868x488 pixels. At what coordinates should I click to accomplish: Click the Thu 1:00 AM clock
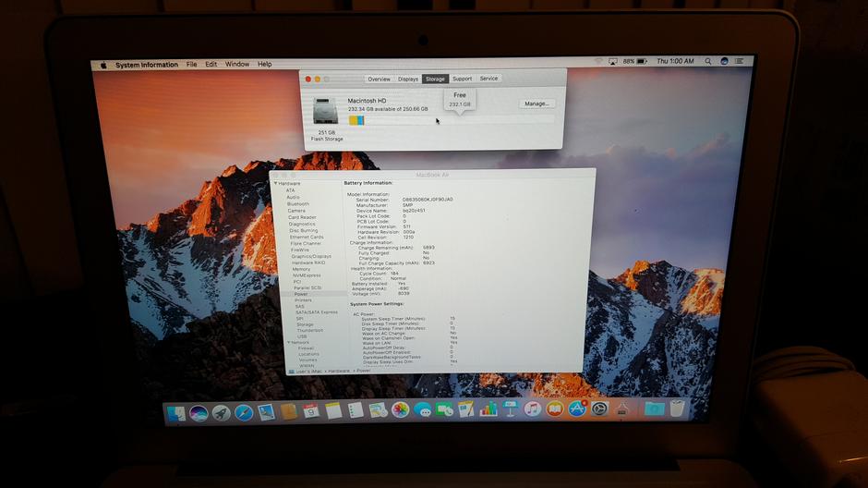(675, 62)
